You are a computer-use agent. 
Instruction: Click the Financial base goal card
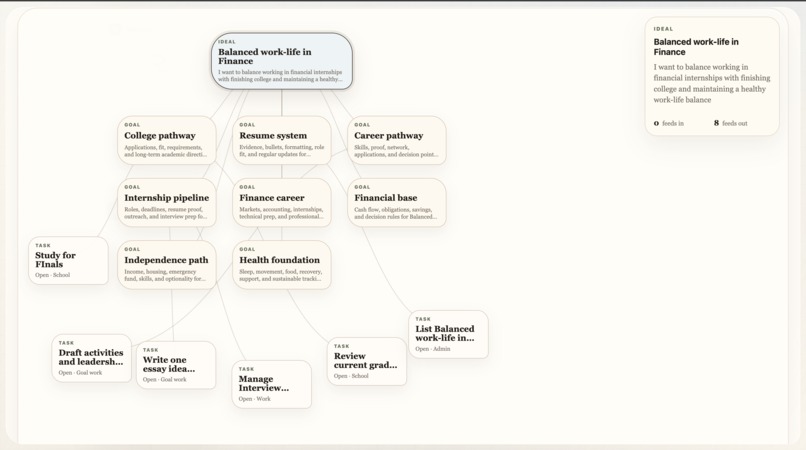coord(397,203)
